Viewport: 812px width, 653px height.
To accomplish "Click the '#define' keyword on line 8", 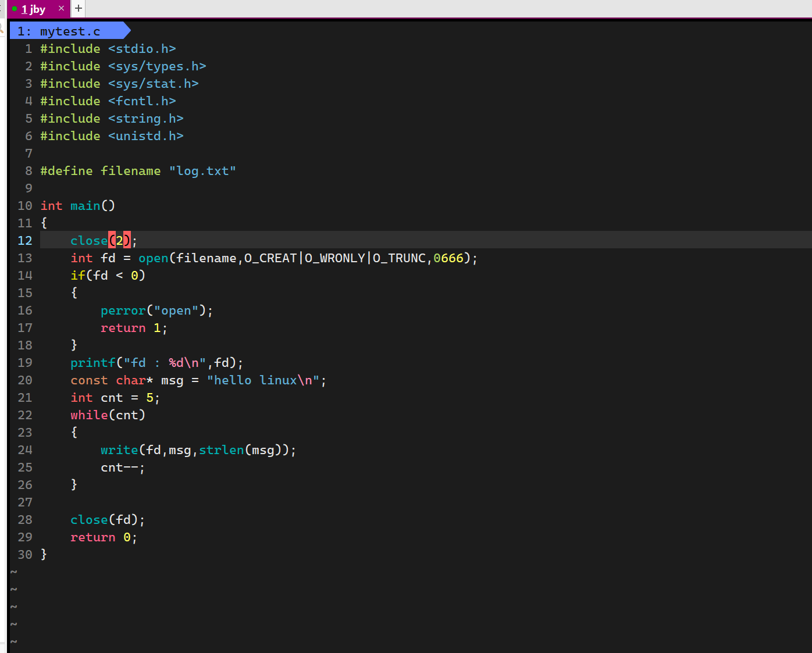I will click(x=66, y=171).
